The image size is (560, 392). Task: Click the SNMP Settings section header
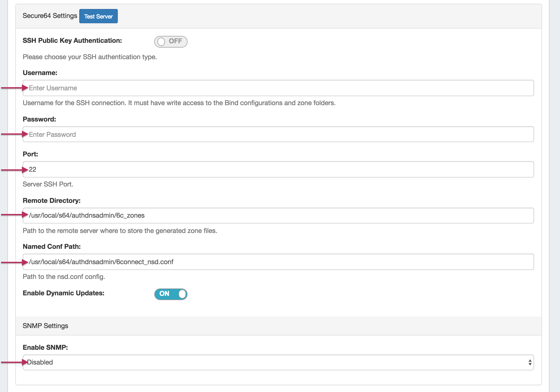pyautogui.click(x=45, y=326)
